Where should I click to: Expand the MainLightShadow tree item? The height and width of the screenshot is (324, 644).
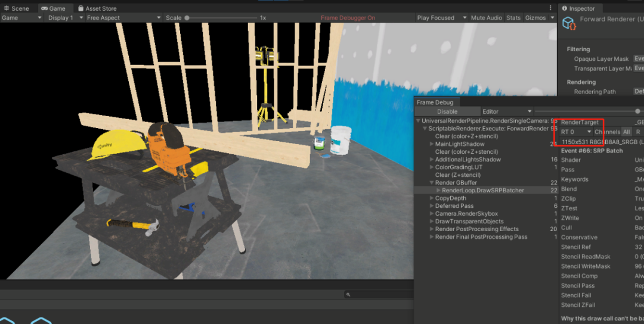pyautogui.click(x=432, y=144)
